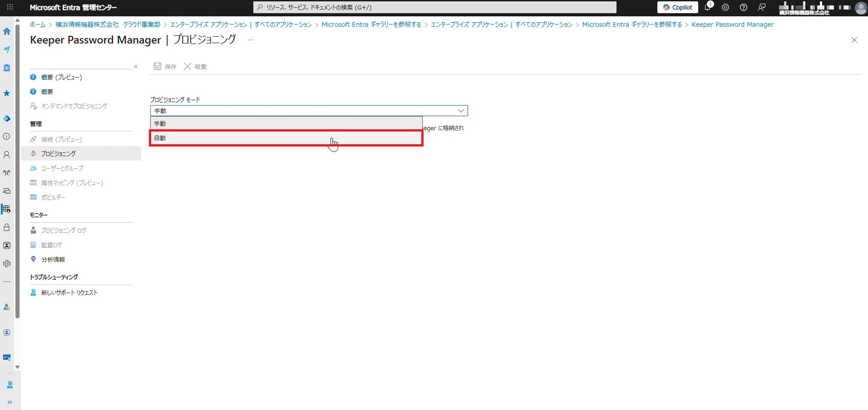Collapse the left navigation menu chevron
Viewport: 868px width, 410px height.
136,67
